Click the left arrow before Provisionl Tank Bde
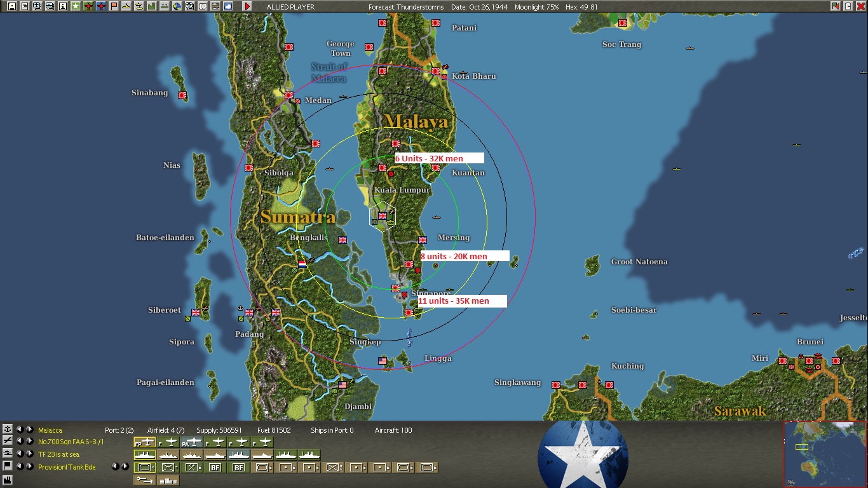This screenshot has height=488, width=868. click(20, 466)
